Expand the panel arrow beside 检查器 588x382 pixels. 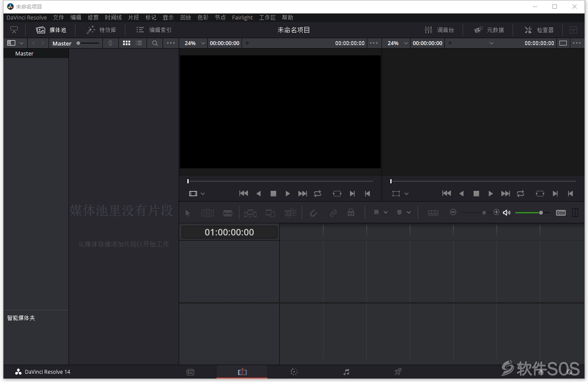pyautogui.click(x=573, y=30)
